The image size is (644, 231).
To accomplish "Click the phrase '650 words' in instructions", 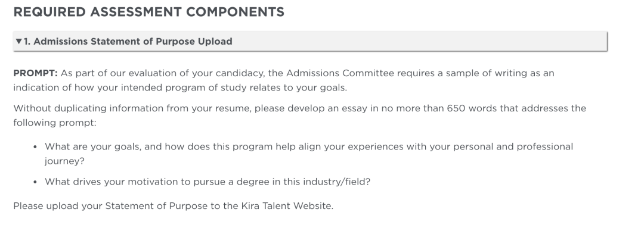I will pyautogui.click(x=466, y=108).
